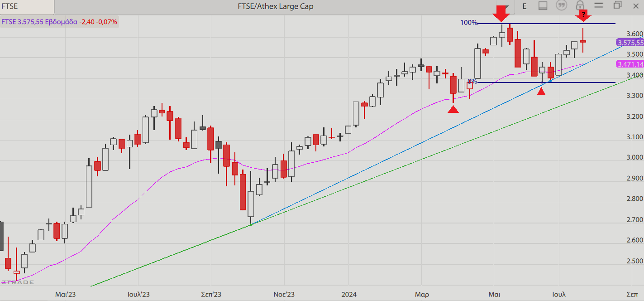The height and width of the screenshot is (301, 644).
Task: Click the FTSE symbol field
Action: point(27,6)
